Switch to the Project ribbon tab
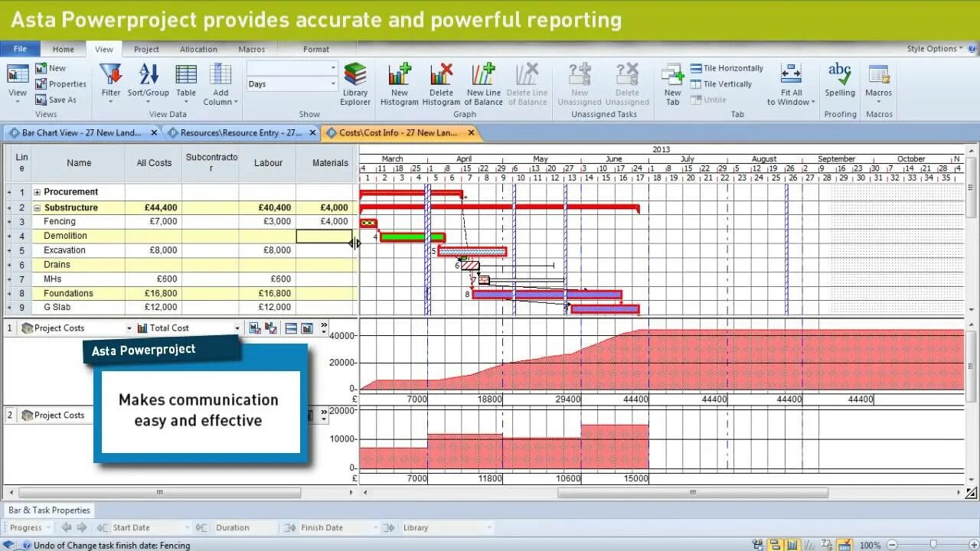This screenshot has height=551, width=980. click(x=146, y=49)
